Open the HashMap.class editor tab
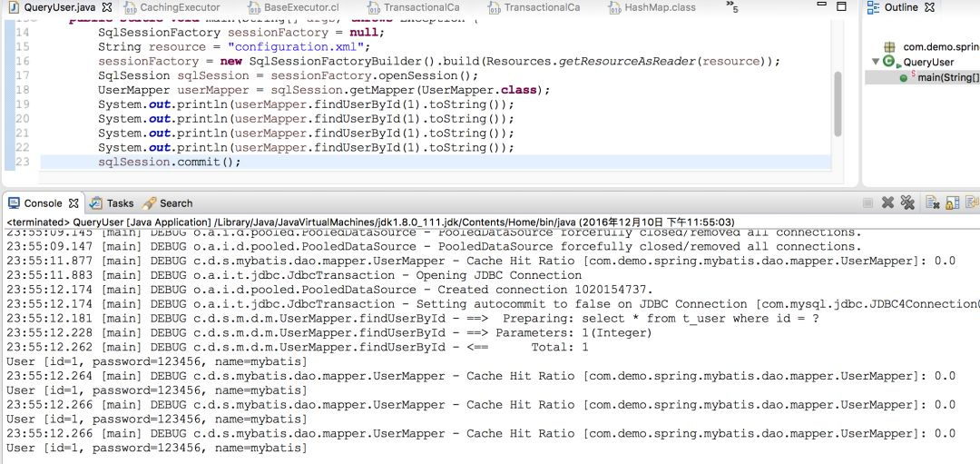 (660, 7)
